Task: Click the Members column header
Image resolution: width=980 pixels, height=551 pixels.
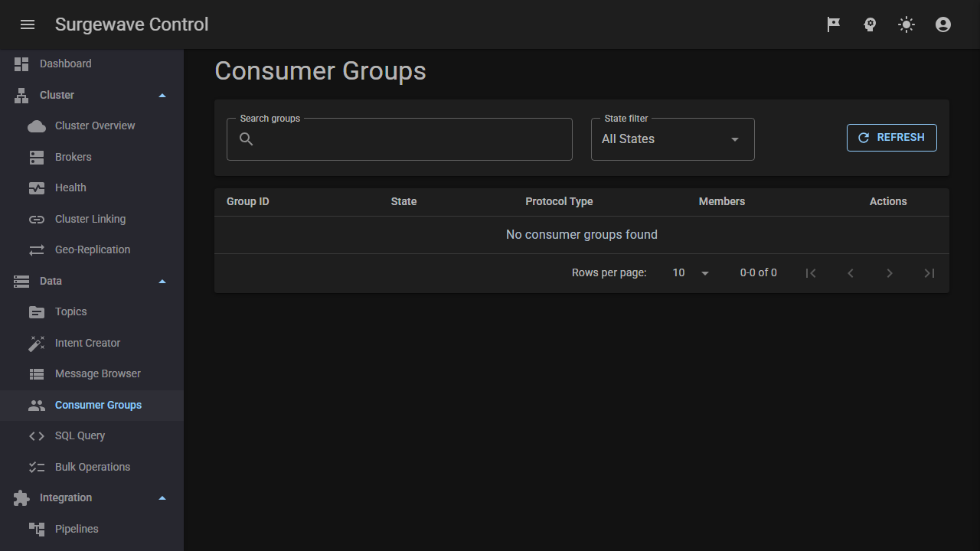Action: coord(722,202)
